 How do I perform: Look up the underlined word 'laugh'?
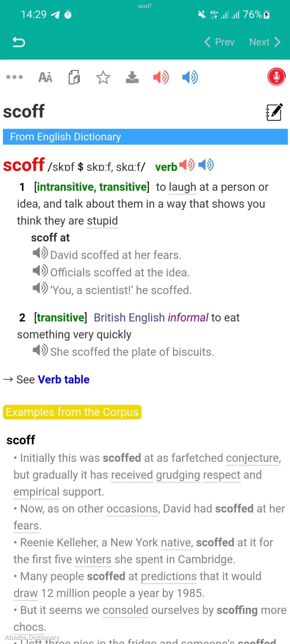tap(182, 187)
